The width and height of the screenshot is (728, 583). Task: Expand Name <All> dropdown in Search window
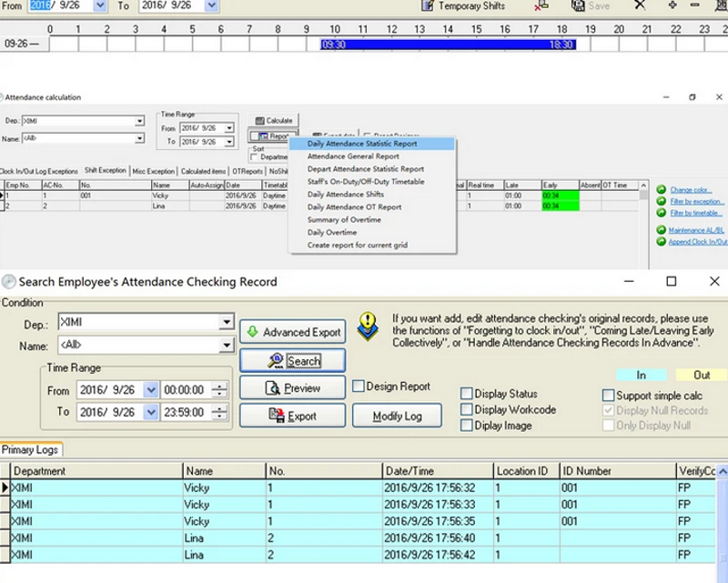pos(227,345)
